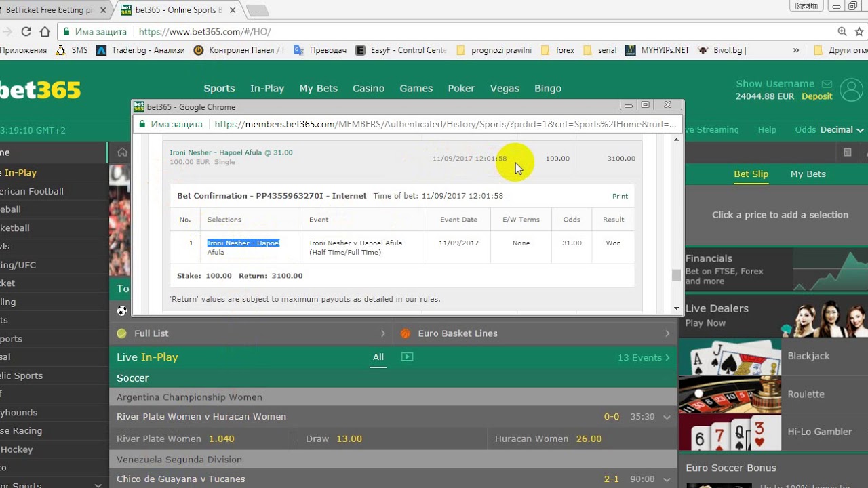Click the bet365 home icon beside sidebar
868x488 pixels.
pos(122,152)
